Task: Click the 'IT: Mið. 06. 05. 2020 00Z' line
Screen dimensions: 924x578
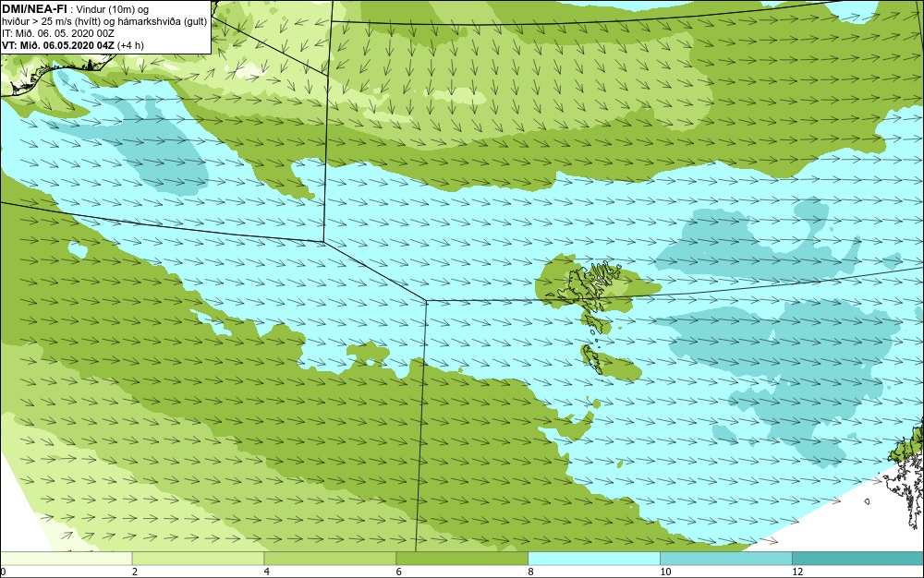Action: tap(57, 33)
